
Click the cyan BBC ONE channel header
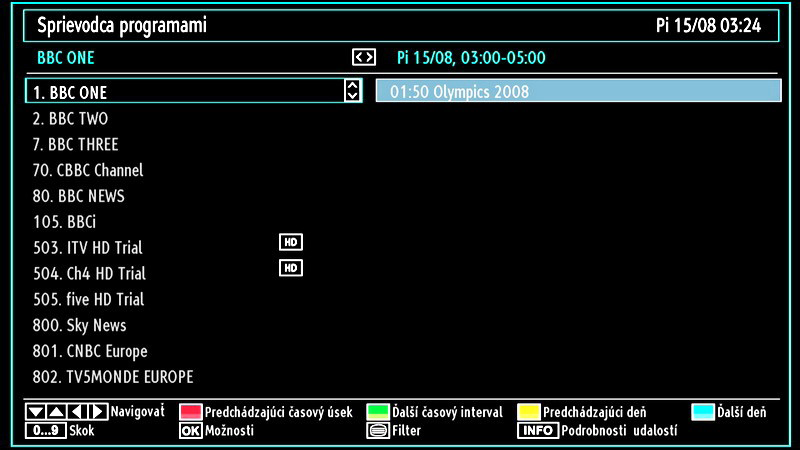pos(66,58)
